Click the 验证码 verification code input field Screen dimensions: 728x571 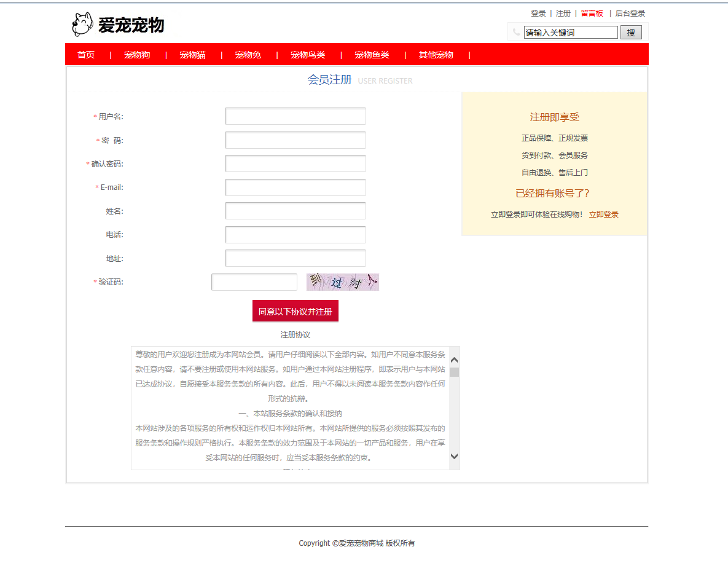tap(254, 282)
